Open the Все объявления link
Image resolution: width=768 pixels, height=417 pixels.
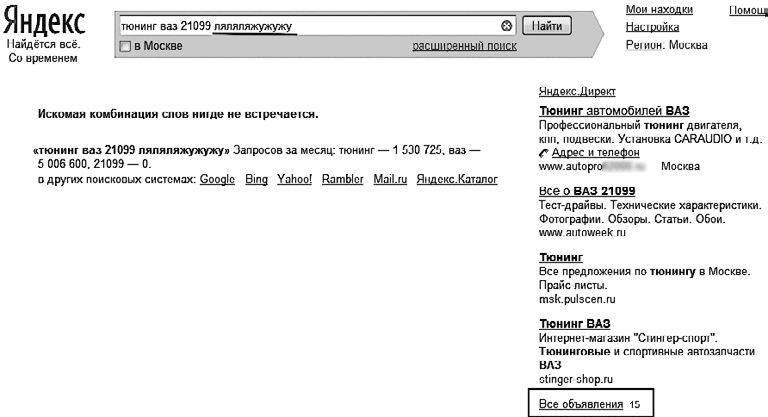tap(580, 404)
